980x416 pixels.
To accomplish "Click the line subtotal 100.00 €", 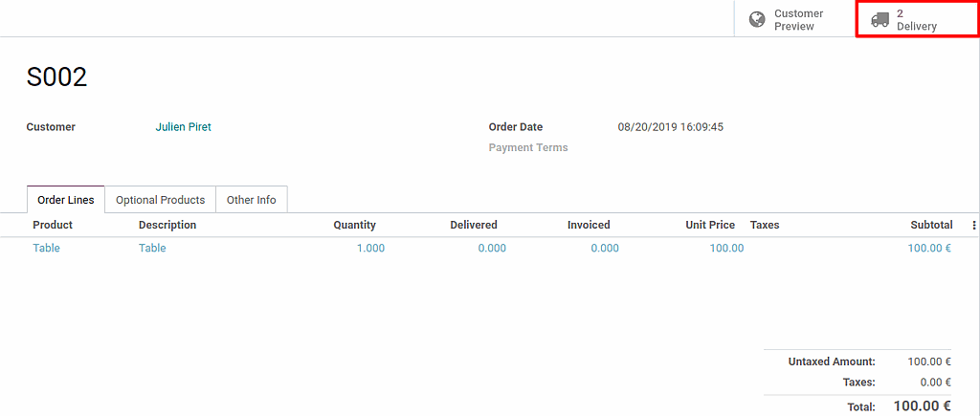I will point(929,249).
